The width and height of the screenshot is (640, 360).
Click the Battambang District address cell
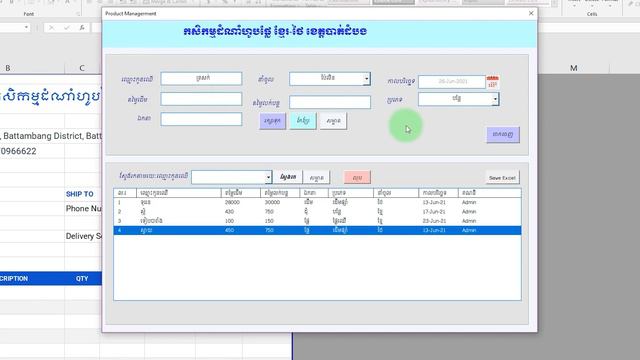(51, 136)
